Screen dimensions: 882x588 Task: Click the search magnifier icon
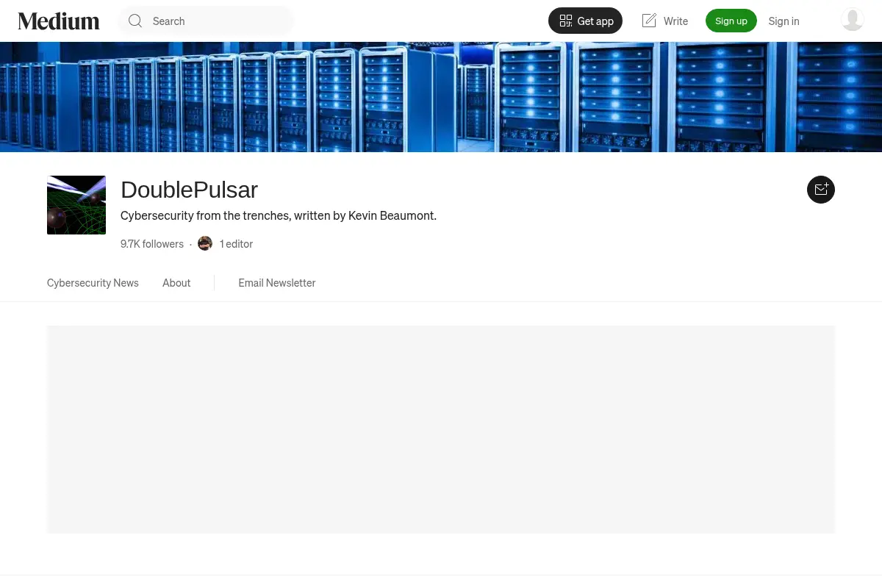pyautogui.click(x=135, y=21)
